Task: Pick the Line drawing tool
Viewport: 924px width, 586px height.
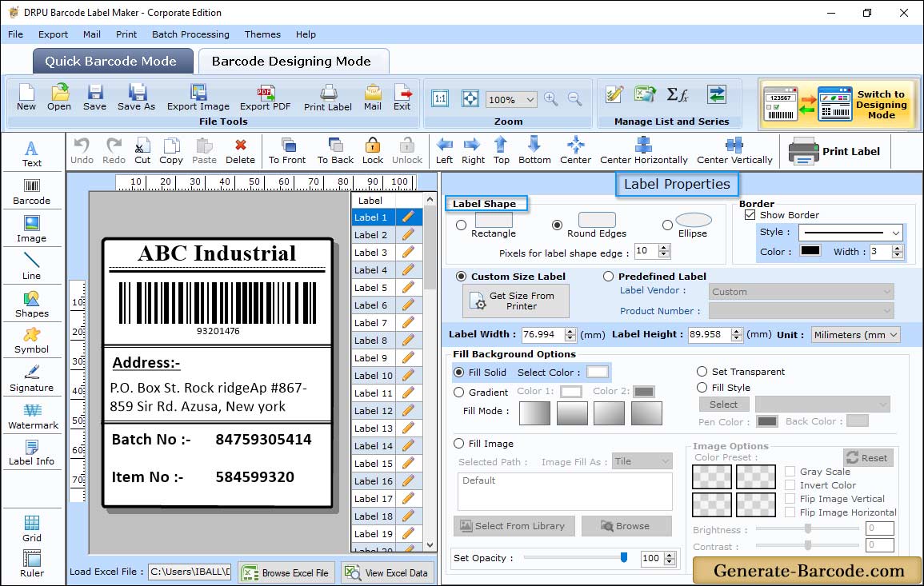Action: coord(31,266)
